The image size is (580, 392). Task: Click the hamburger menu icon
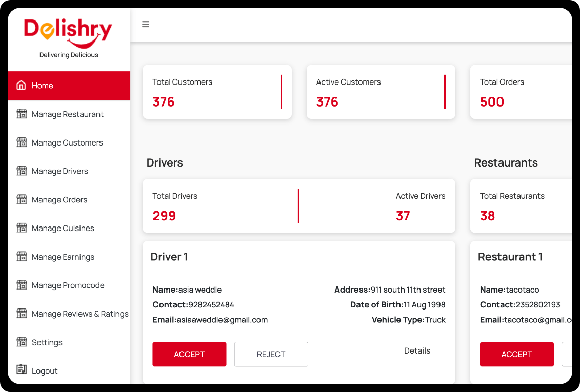tap(146, 24)
